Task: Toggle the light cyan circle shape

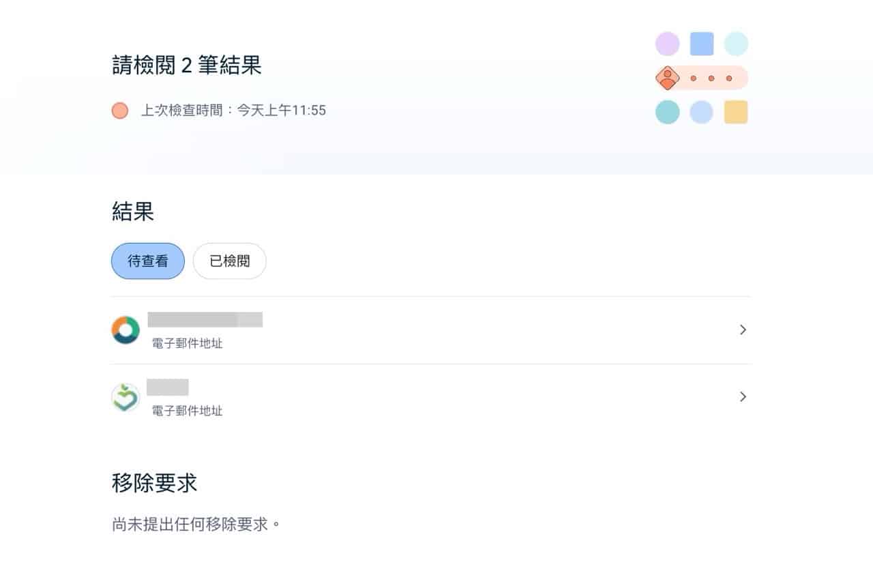Action: pos(737,43)
